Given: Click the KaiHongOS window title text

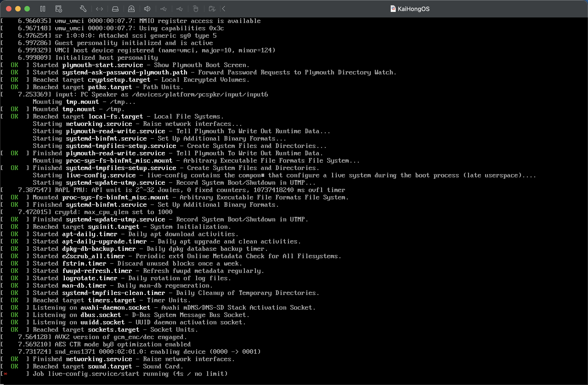Looking at the screenshot, I should [413, 9].
